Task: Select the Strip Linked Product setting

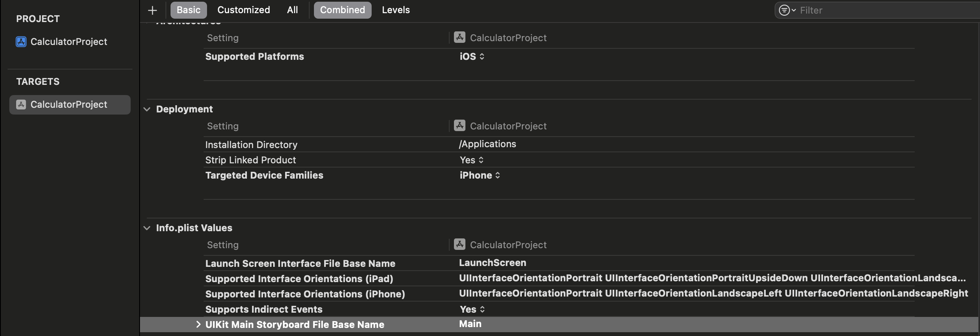Action: click(250, 160)
